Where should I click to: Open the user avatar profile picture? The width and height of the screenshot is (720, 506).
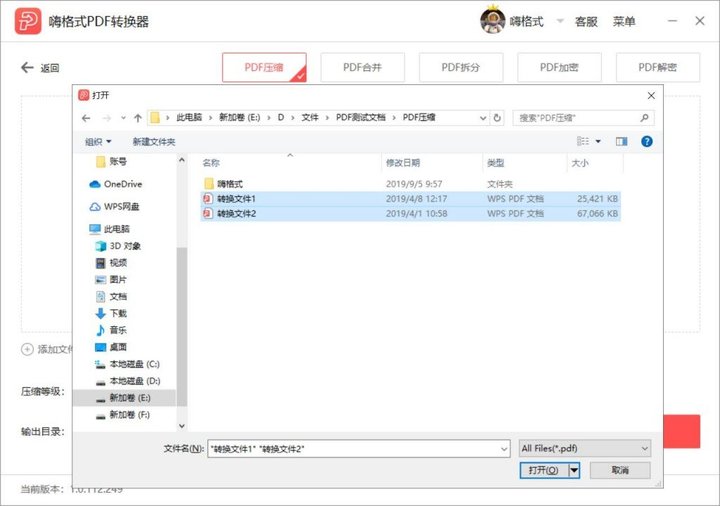[492, 20]
